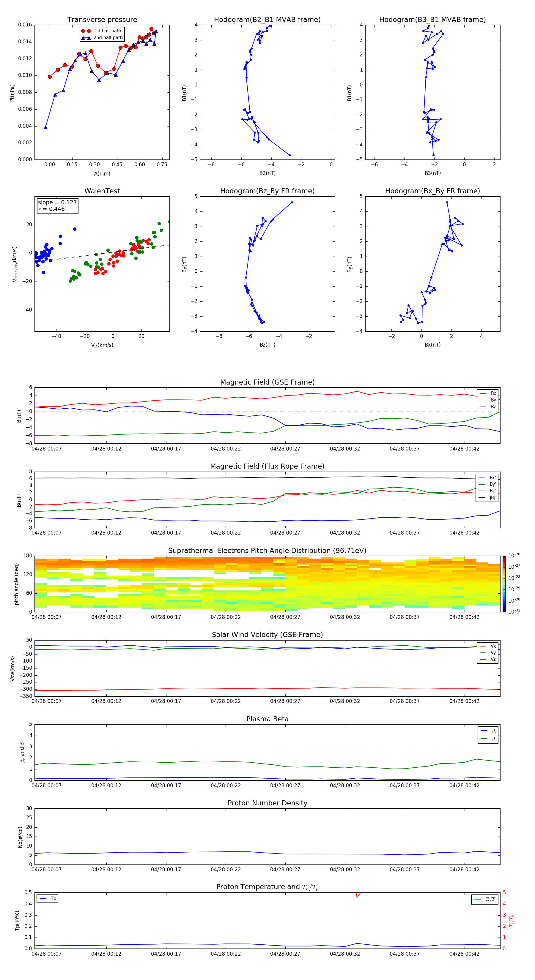Select the Vz legend entry
Image resolution: width=535 pixels, height=980 pixels.
[488, 659]
